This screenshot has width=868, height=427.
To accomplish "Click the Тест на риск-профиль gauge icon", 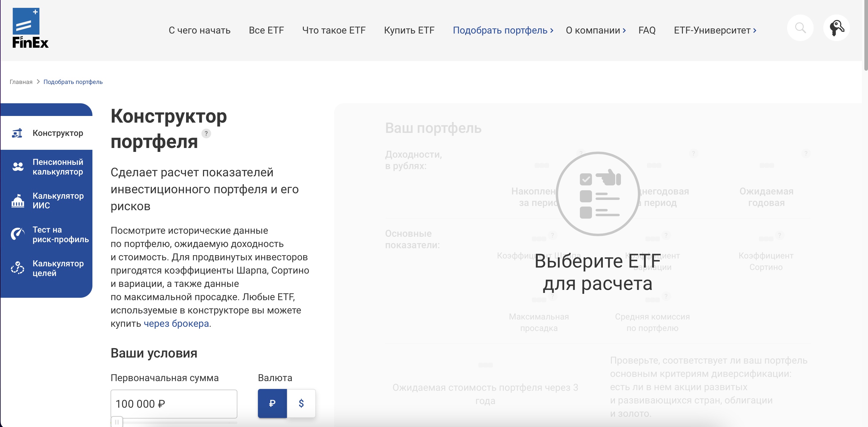I will coord(18,234).
